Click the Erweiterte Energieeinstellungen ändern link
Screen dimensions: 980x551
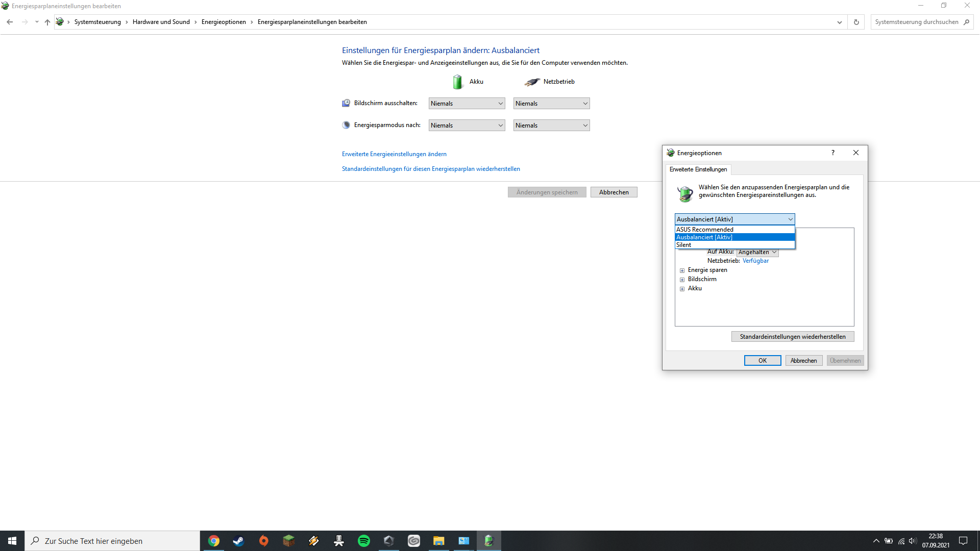tap(394, 154)
